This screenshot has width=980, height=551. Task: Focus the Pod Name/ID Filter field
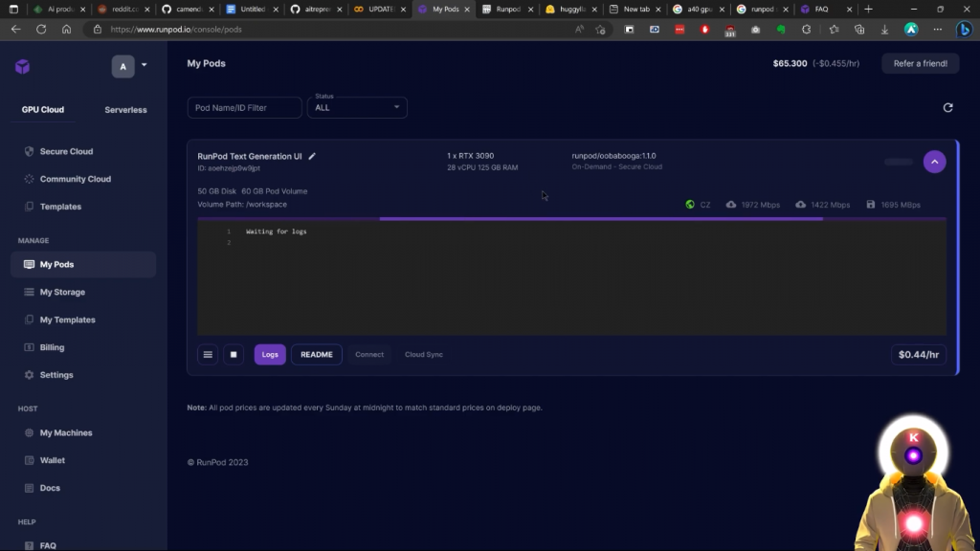[244, 107]
